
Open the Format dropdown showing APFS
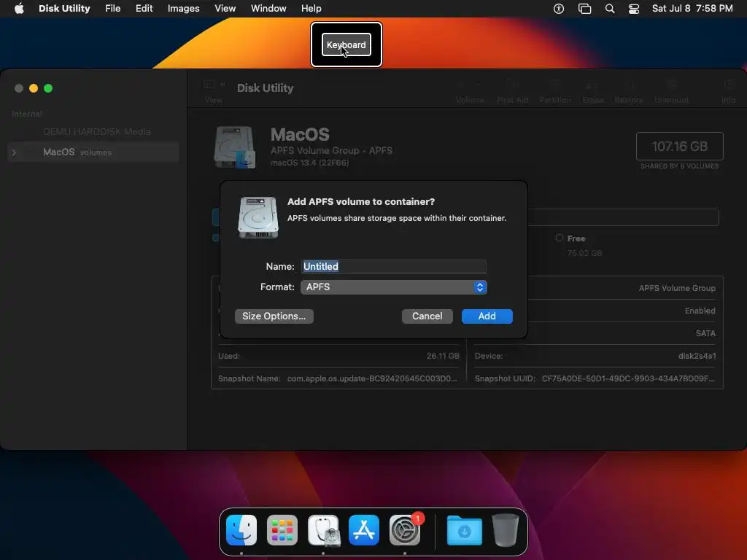point(393,287)
